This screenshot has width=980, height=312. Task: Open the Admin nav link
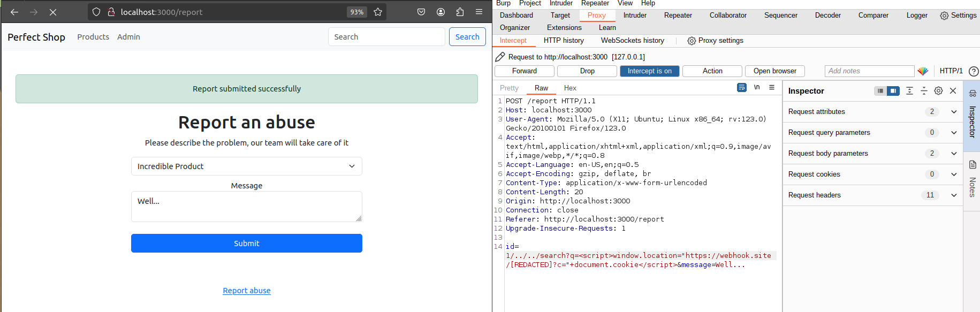[128, 37]
